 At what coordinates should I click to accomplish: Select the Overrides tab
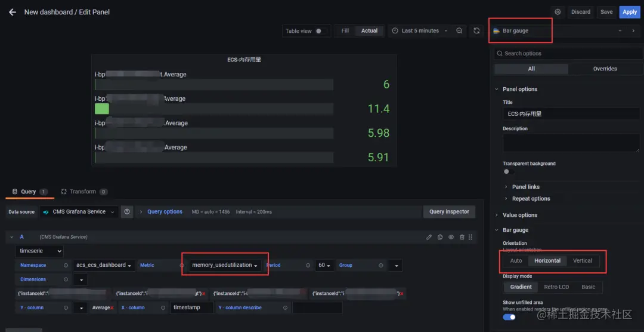point(605,69)
